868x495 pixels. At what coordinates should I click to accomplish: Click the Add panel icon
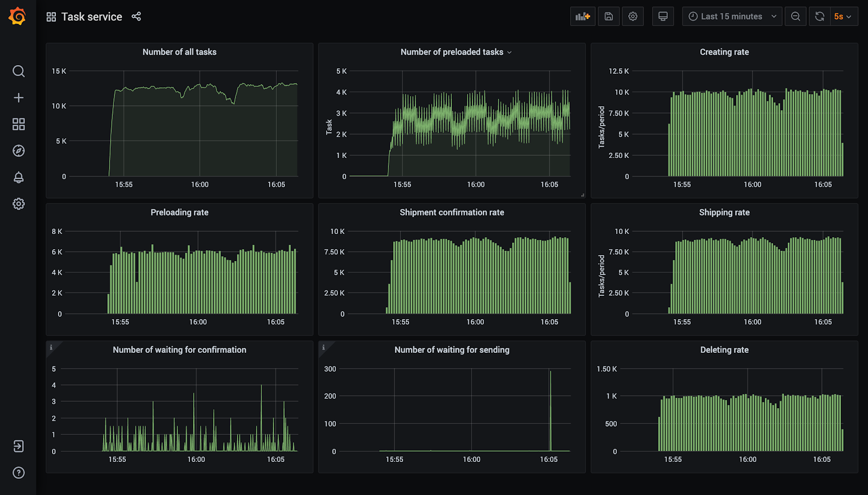tap(583, 16)
